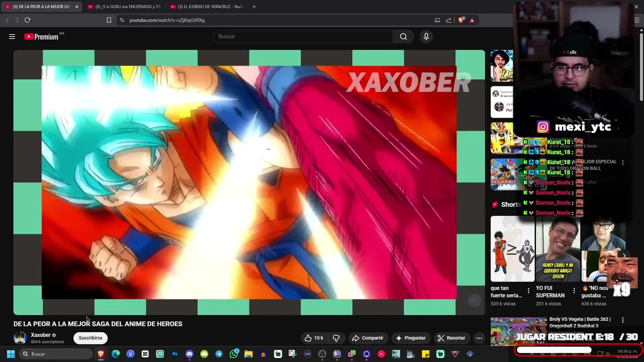Advance the Shorts shelf with next arrow
The image size is (644, 362).
coord(624,255)
